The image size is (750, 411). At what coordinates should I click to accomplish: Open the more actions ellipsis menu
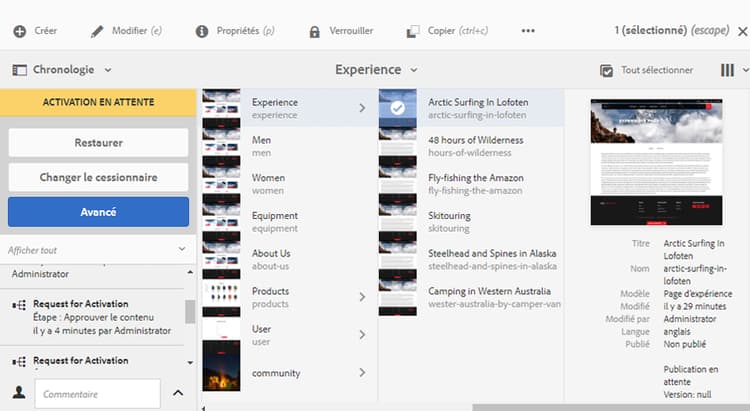528,31
